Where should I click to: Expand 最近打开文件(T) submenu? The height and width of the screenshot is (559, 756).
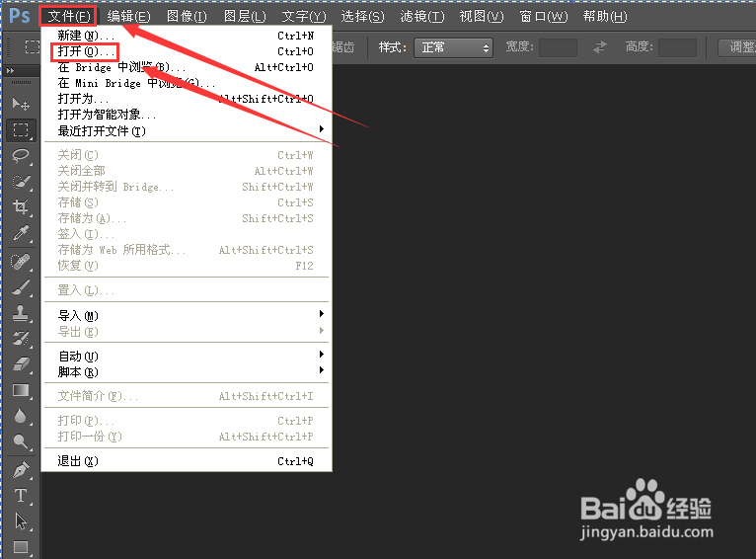coord(187,130)
